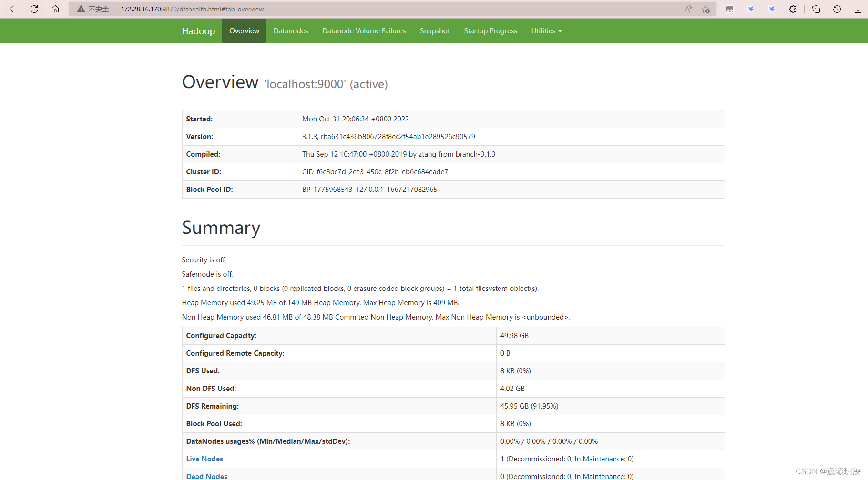The width and height of the screenshot is (868, 480).
Task: Click Live Nodes count value
Action: (x=567, y=459)
